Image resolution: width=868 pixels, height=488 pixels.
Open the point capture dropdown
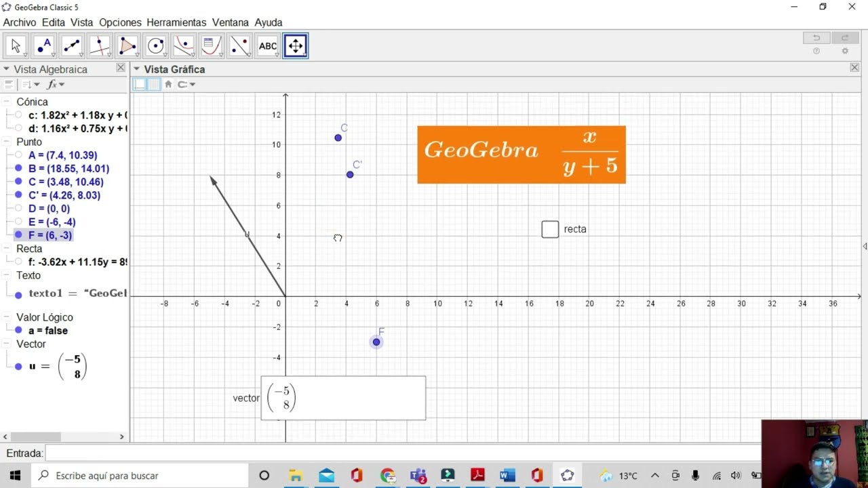pyautogui.click(x=186, y=84)
